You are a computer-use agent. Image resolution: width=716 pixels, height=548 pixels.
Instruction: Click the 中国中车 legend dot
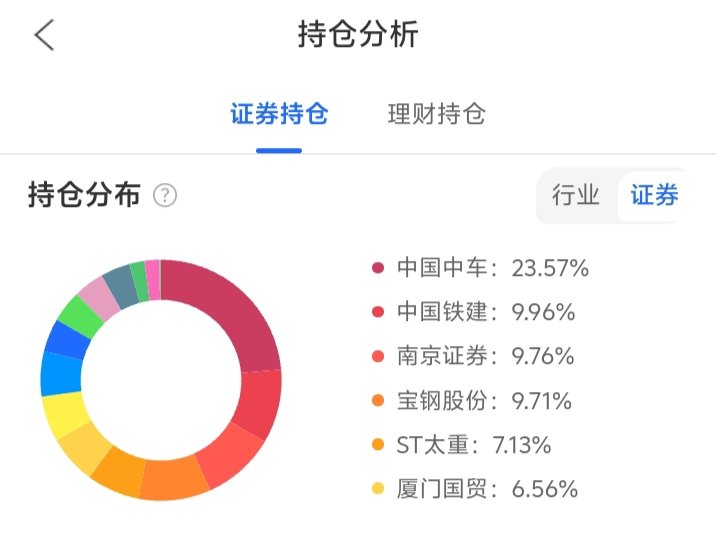pyautogui.click(x=378, y=268)
